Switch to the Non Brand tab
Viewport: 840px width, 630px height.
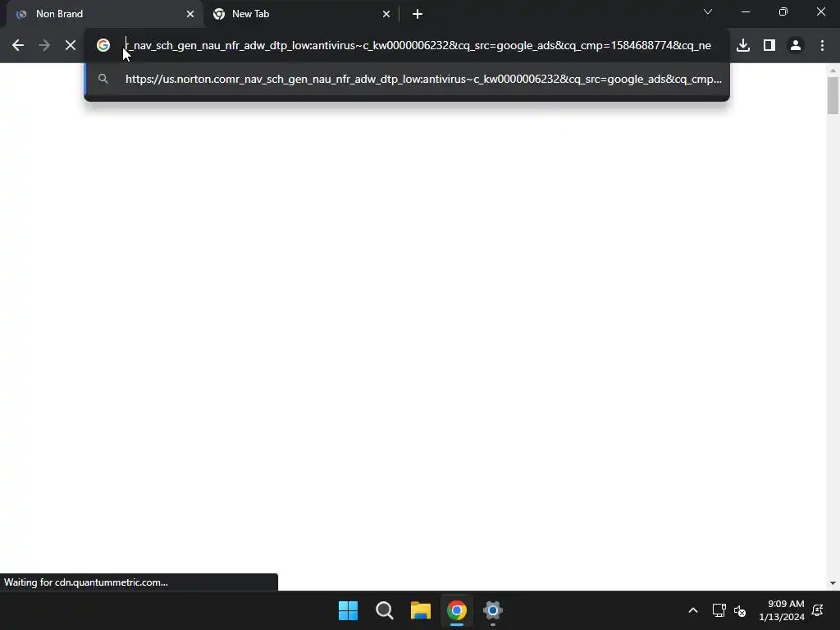[104, 14]
